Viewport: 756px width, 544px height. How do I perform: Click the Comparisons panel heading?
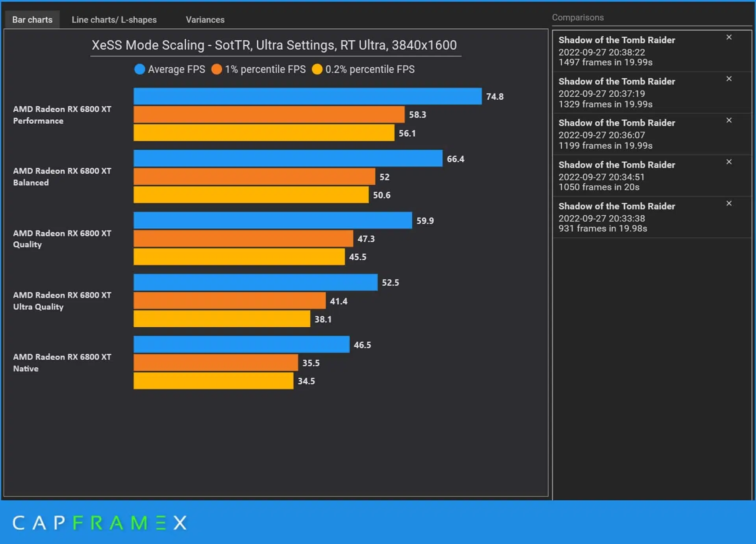(578, 17)
